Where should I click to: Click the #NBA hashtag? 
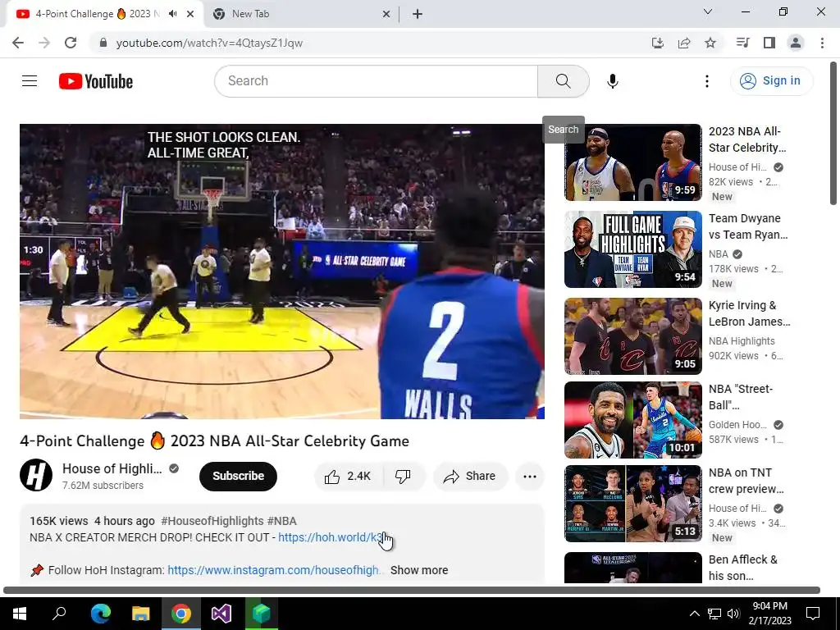coord(282,521)
